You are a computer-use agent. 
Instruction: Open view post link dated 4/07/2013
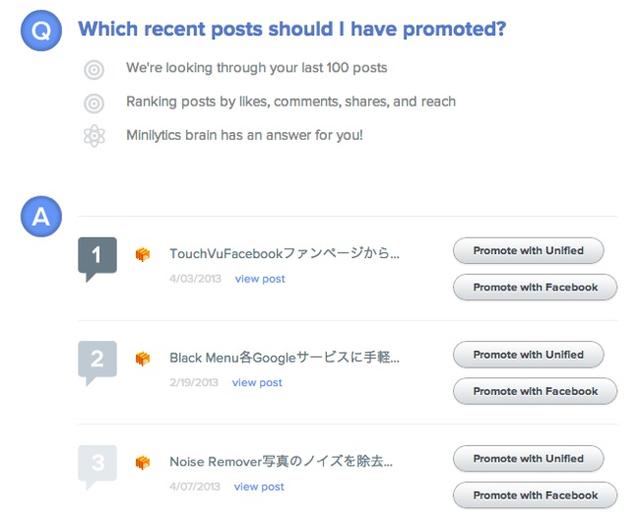click(x=259, y=487)
